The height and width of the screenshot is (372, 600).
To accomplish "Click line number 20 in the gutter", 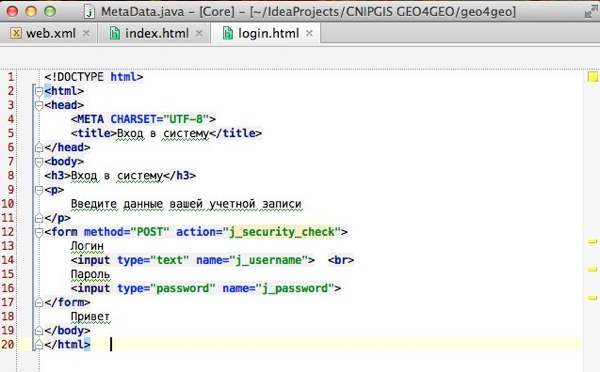I will pyautogui.click(x=8, y=344).
